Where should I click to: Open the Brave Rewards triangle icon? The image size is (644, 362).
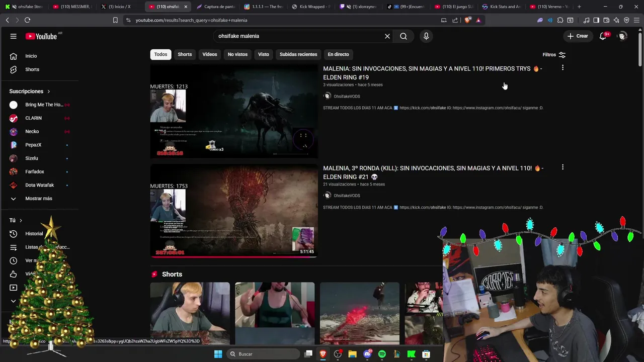[x=478, y=20]
